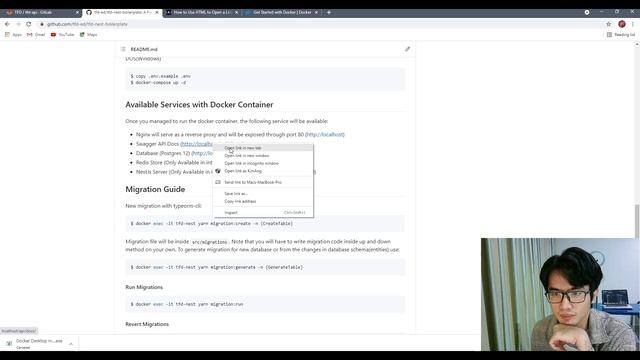Go back to previous page
This screenshot has height=360, width=640.
7,24
